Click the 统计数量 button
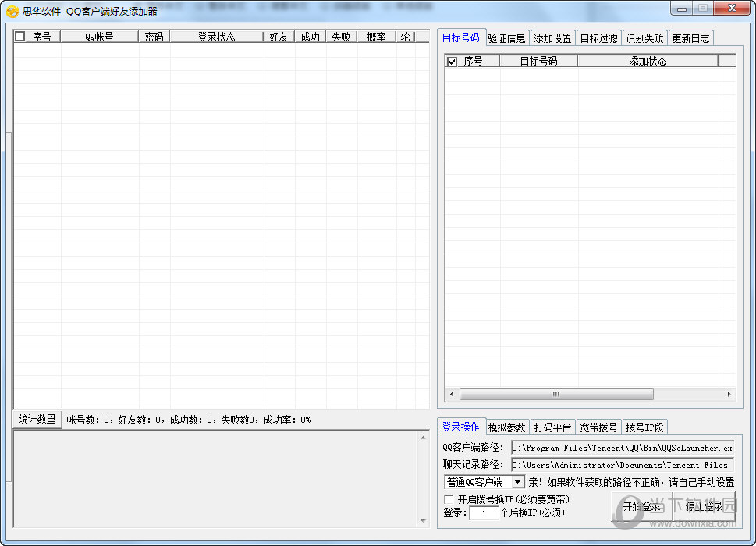756x546 pixels. tap(37, 420)
